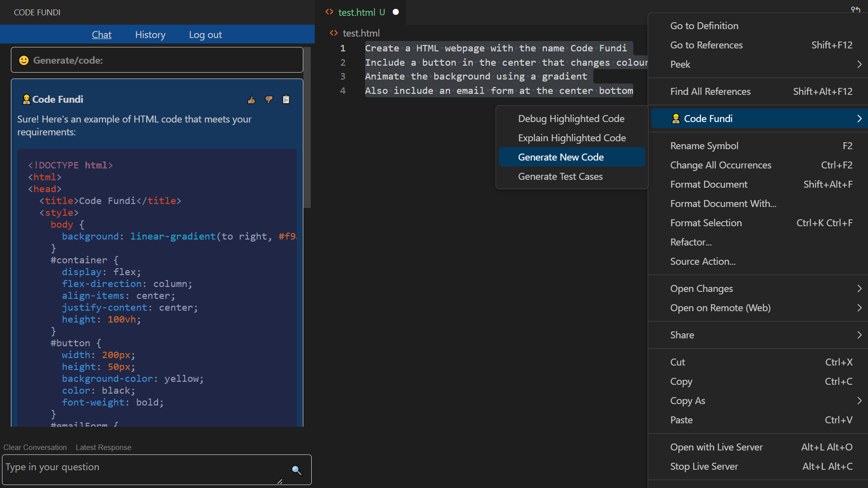Image resolution: width=868 pixels, height=488 pixels.
Task: Click editor line number 1
Action: pos(343,48)
